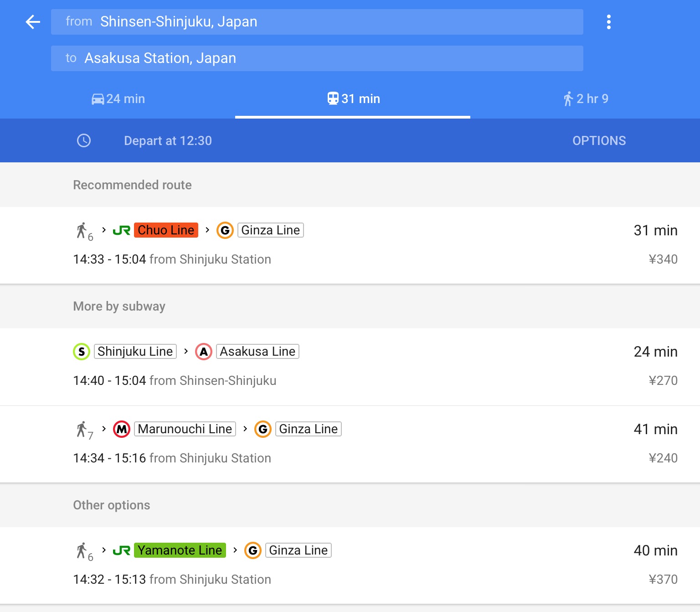Screen dimensions: 700x612
Task: Select the Marunouchi Line label
Action: pos(185,429)
